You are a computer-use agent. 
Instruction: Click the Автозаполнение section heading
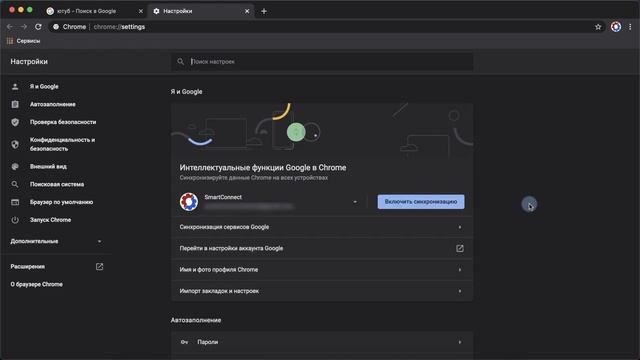point(196,320)
